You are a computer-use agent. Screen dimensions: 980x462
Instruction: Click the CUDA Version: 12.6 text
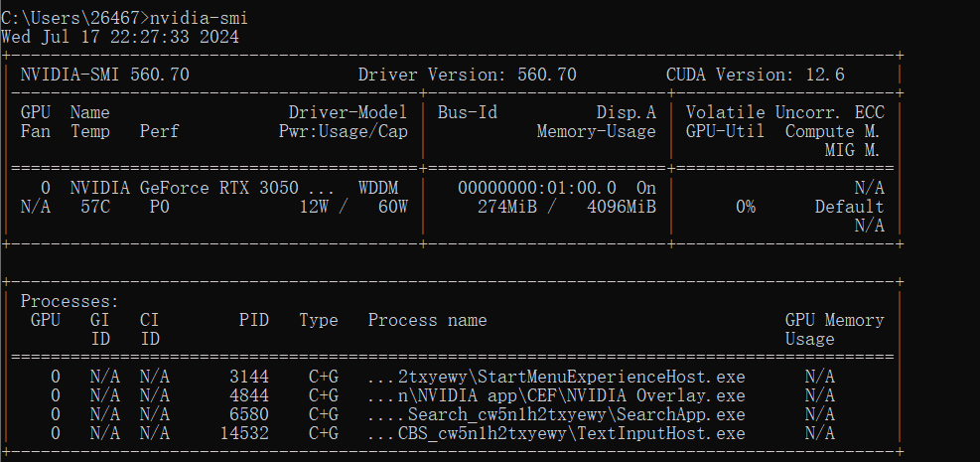[x=755, y=76]
